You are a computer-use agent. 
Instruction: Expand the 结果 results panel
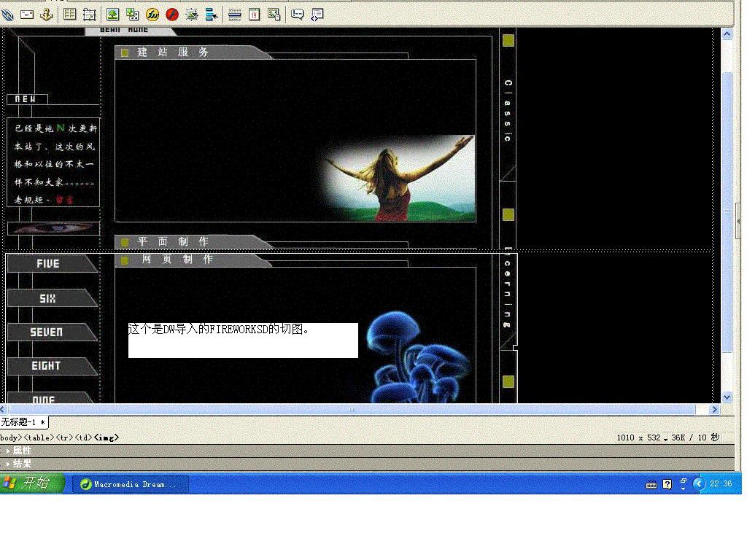click(22, 463)
